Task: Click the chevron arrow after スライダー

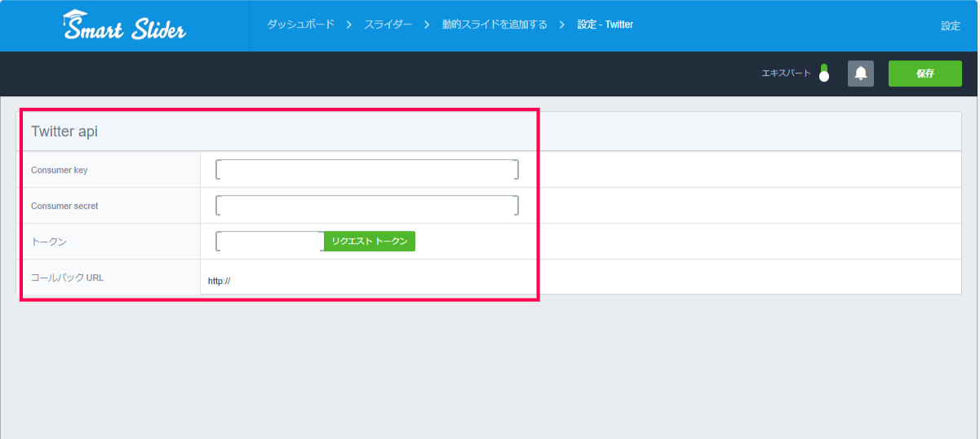Action: [x=427, y=25]
